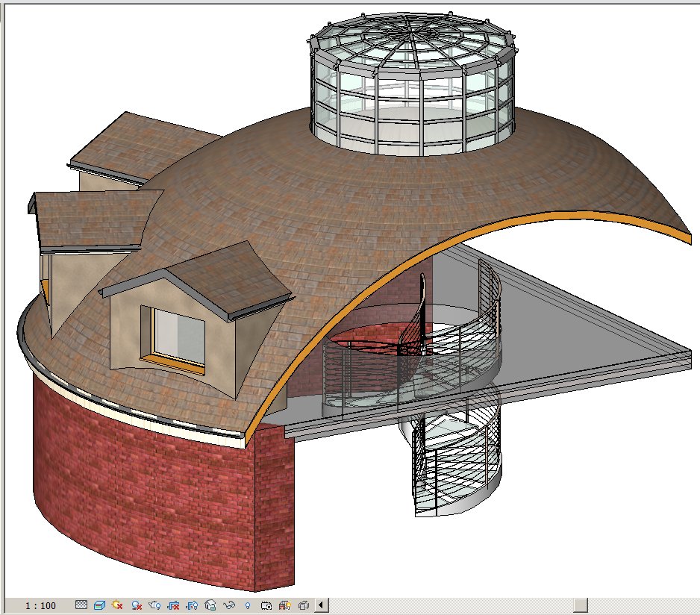Toggle the Sun Path off icon

pos(118,605)
